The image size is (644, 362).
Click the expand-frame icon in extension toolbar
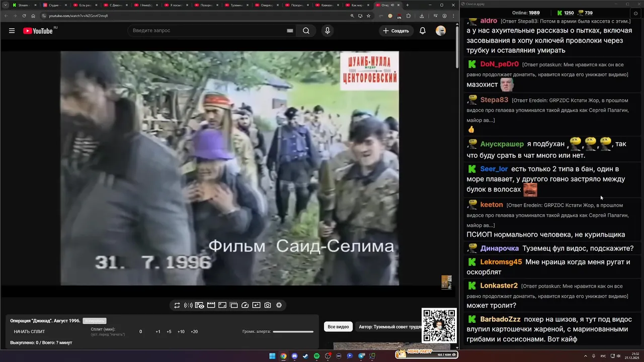pyautogui.click(x=222, y=305)
